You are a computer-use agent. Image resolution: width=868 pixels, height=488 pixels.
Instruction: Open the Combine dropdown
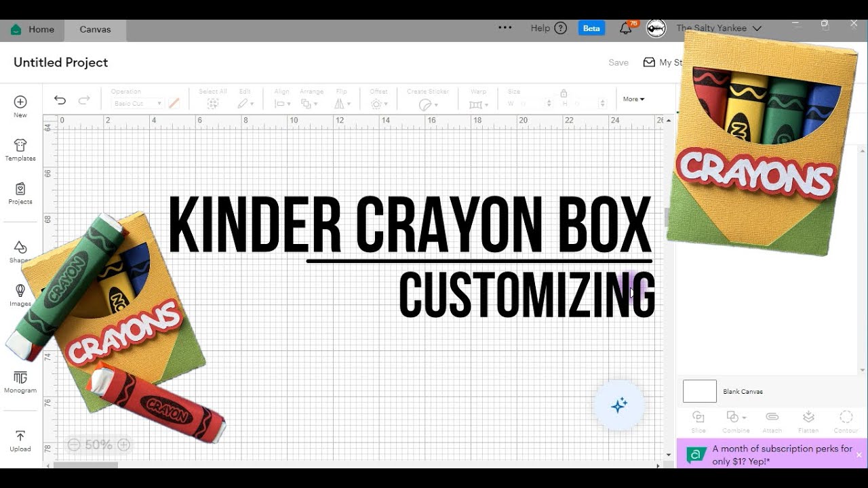(x=736, y=422)
